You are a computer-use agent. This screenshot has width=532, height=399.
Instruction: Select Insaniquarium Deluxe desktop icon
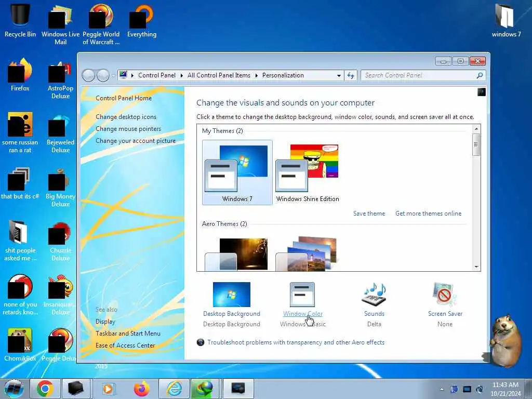[x=60, y=295]
